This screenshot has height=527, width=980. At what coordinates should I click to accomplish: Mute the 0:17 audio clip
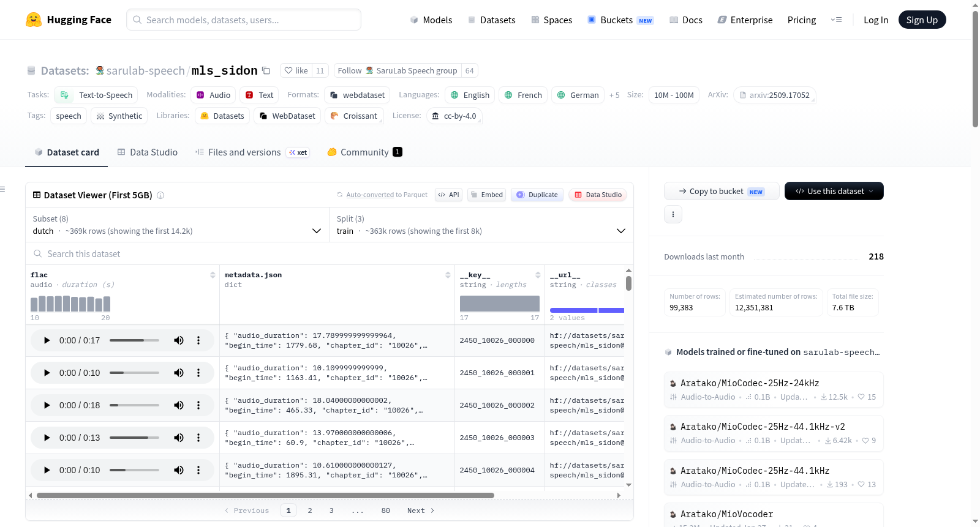(179, 340)
